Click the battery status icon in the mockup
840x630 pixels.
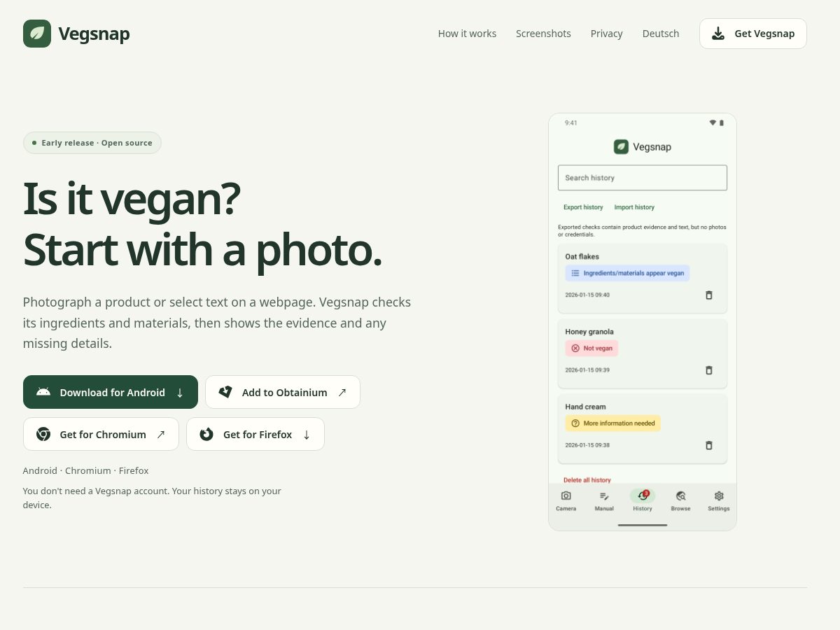coord(722,122)
